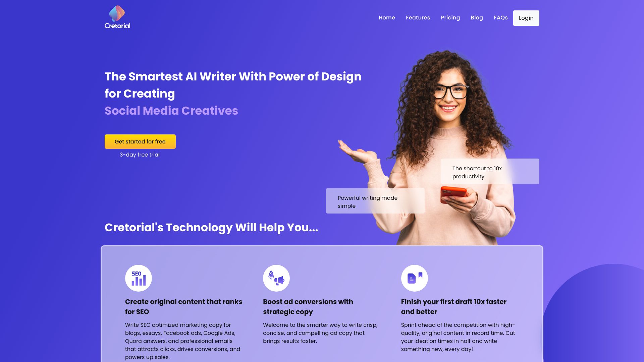Open the Pricing navigation menu item
This screenshot has height=362, width=644.
[450, 18]
